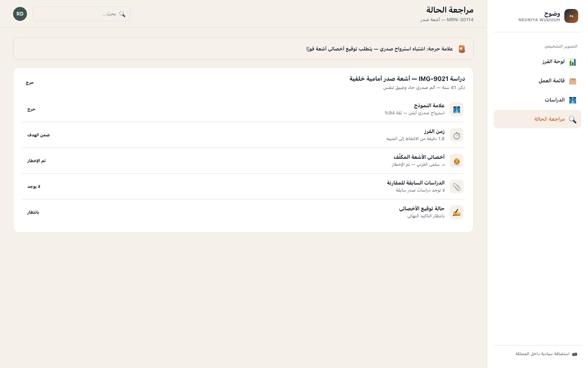Click the ضمن الهدف status badge

pyautogui.click(x=38, y=135)
